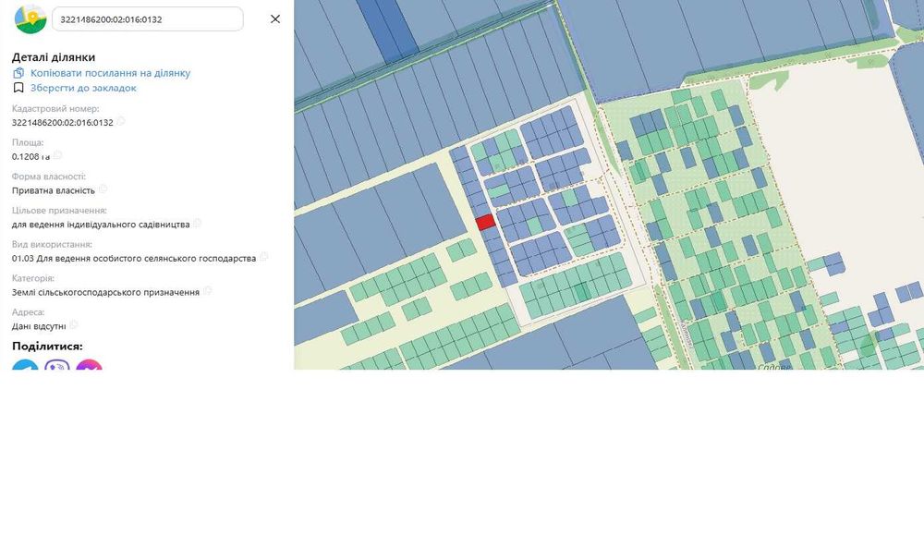Copy the Дані відсутні address value

coord(74,325)
